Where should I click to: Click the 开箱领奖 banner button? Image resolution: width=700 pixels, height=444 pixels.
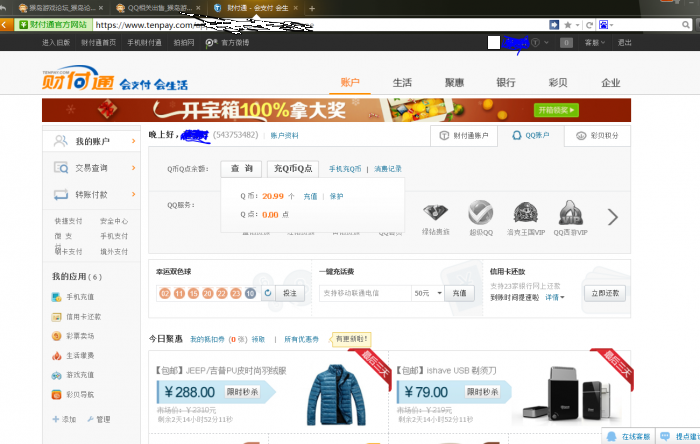pos(556,110)
